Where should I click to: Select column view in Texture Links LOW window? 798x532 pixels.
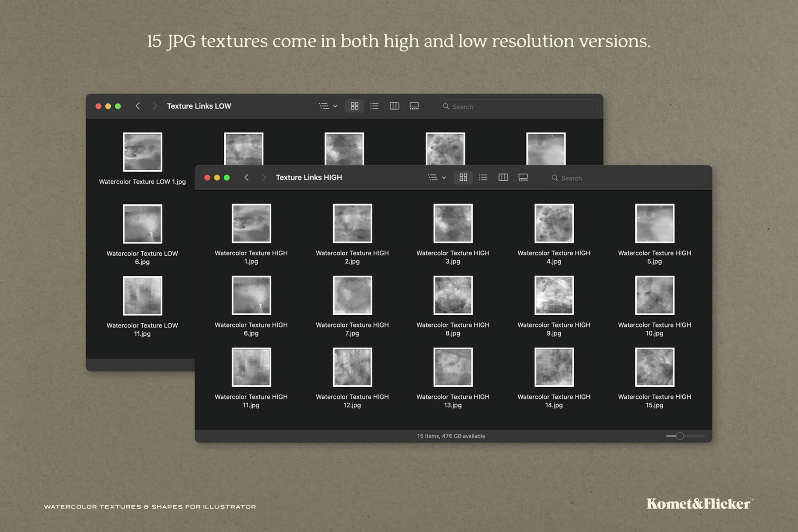point(395,106)
